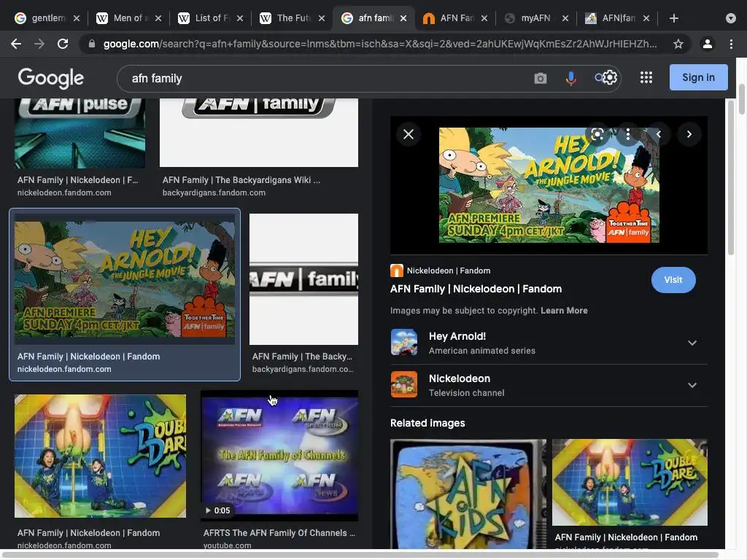This screenshot has height=560, width=747.
Task: Open the cropped AFN family logo thumbnail
Action: (303, 279)
